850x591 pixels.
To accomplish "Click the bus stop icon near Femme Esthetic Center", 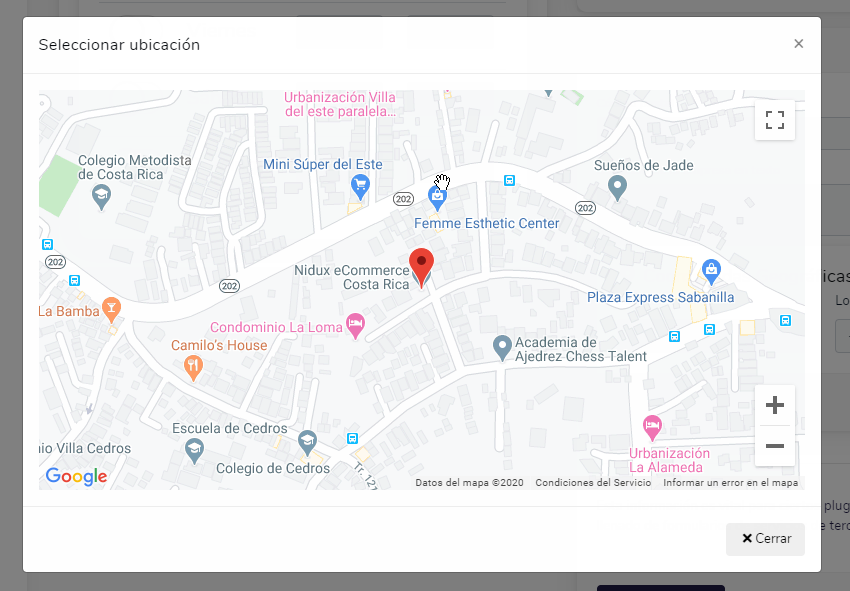I will pos(509,181).
